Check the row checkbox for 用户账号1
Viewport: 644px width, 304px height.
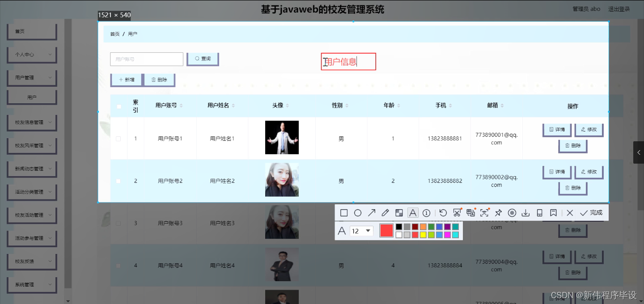click(x=118, y=139)
